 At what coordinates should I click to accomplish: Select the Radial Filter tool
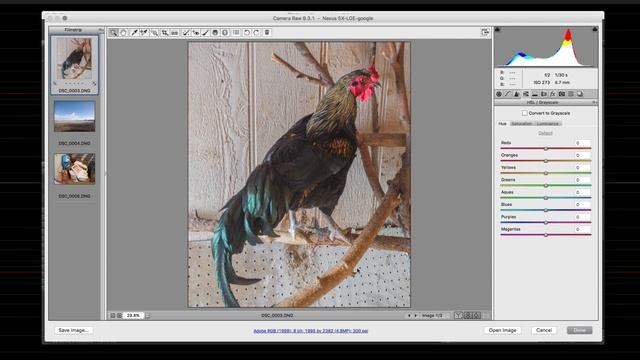pyautogui.click(x=225, y=33)
